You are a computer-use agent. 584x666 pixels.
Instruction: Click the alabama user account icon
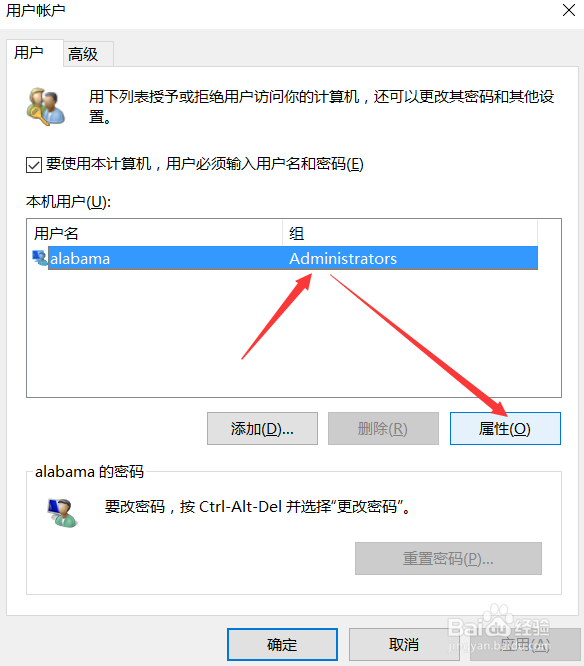coord(40,258)
